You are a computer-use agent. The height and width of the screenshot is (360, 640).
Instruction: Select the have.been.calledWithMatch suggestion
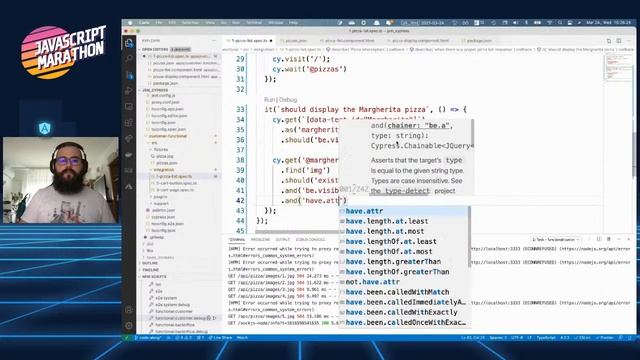(x=404, y=292)
